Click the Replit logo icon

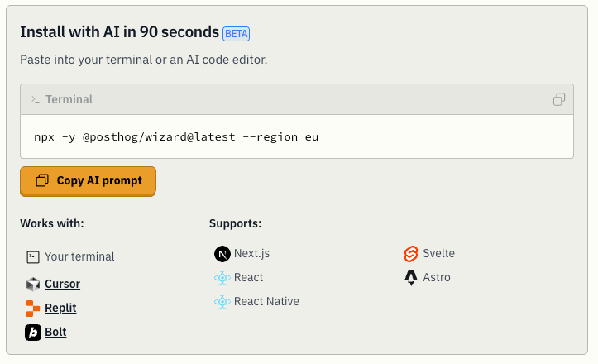[x=33, y=308]
